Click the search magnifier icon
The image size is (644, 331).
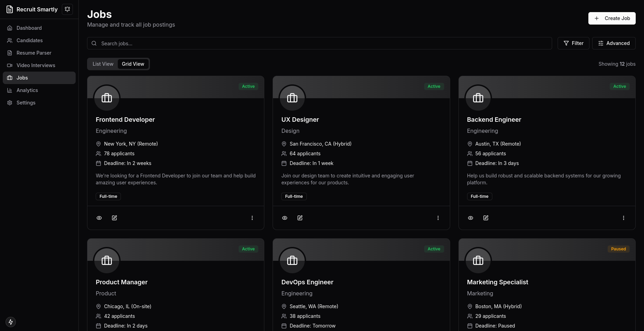[94, 43]
